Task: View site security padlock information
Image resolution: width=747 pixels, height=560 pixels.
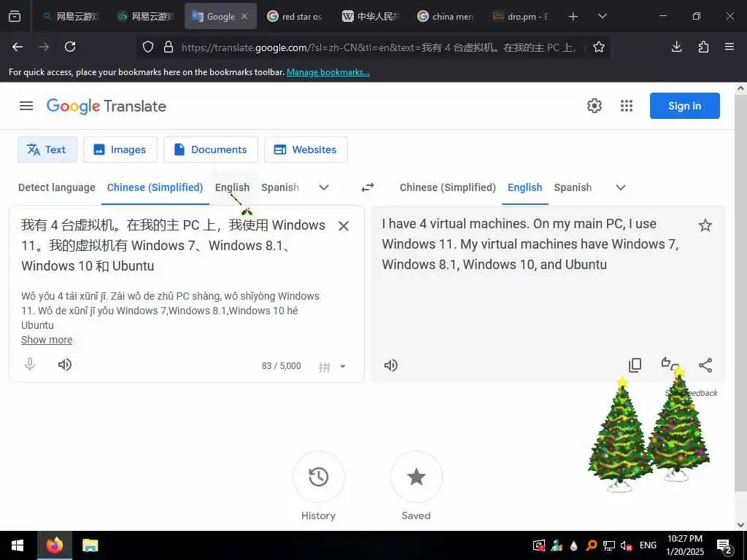Action: pyautogui.click(x=169, y=47)
